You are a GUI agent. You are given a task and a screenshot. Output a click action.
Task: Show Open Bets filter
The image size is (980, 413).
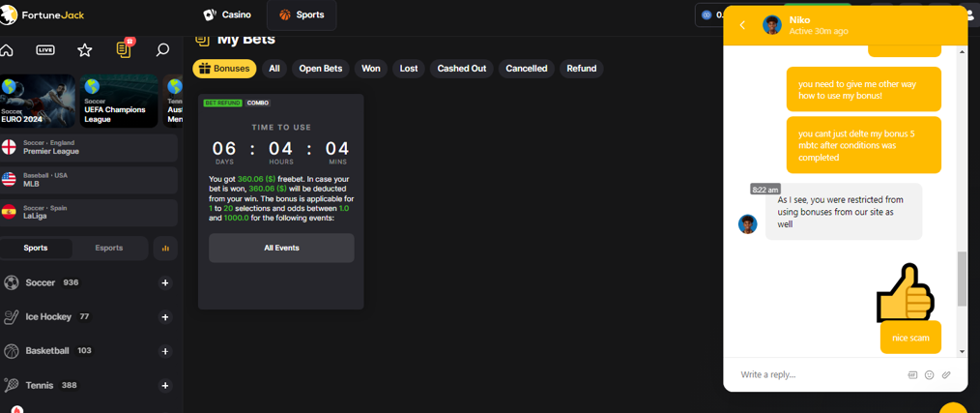pyautogui.click(x=321, y=69)
